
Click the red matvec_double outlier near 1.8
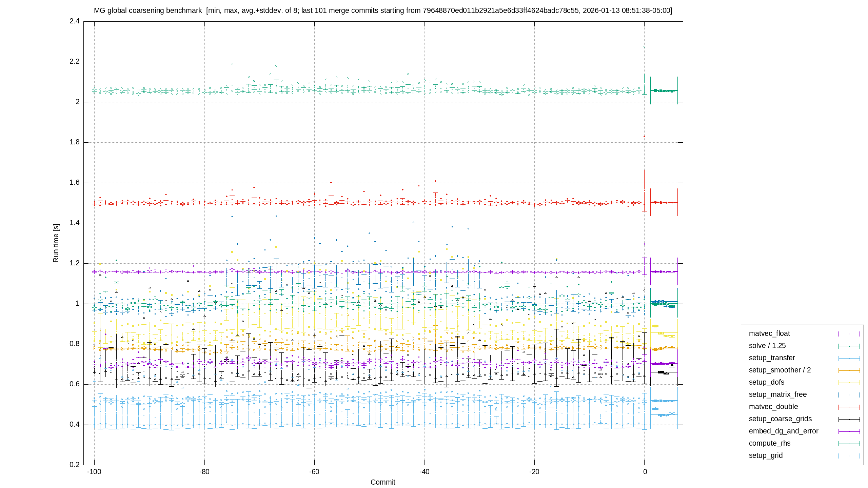tap(644, 136)
